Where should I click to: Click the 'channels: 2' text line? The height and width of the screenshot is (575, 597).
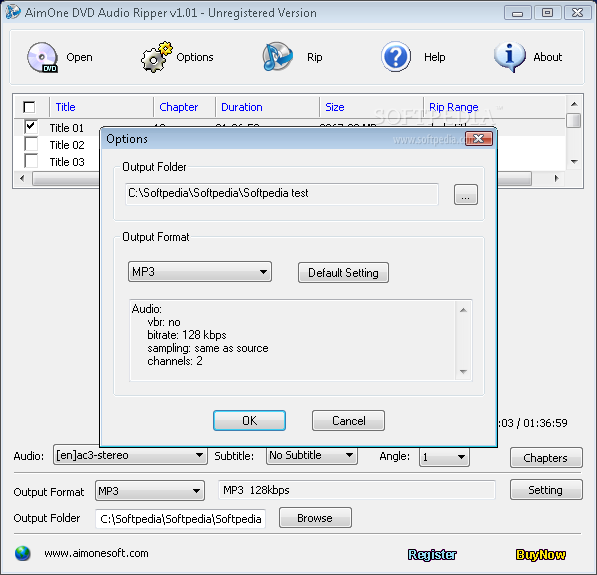pyautogui.click(x=175, y=361)
